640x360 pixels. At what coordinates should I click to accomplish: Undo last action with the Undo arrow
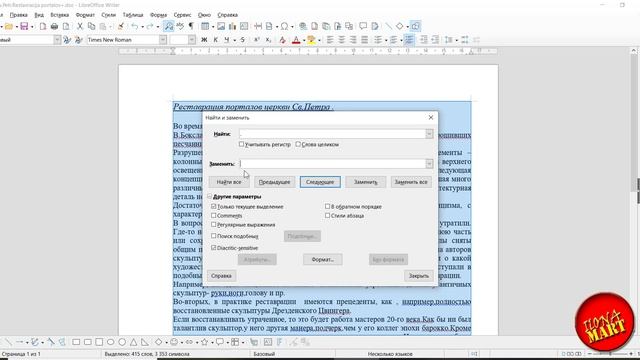coord(134,27)
